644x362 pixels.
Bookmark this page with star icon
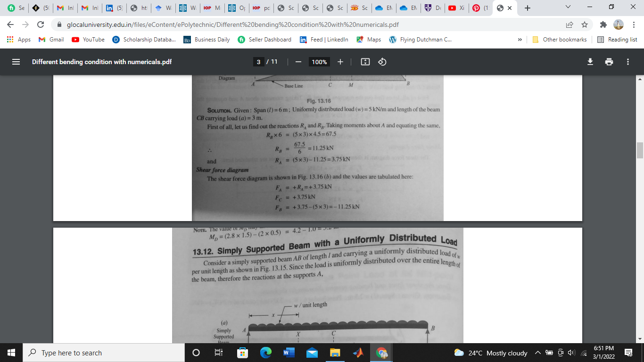(x=585, y=25)
